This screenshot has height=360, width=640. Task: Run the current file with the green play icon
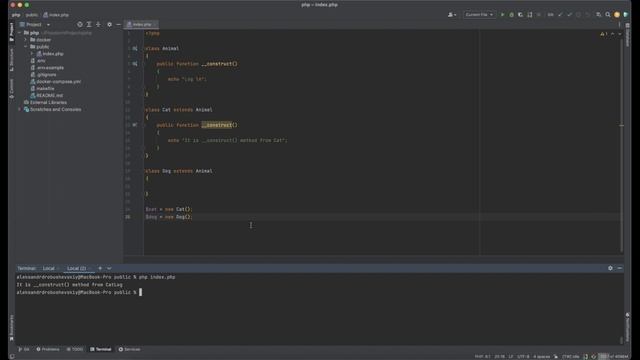tap(502, 15)
